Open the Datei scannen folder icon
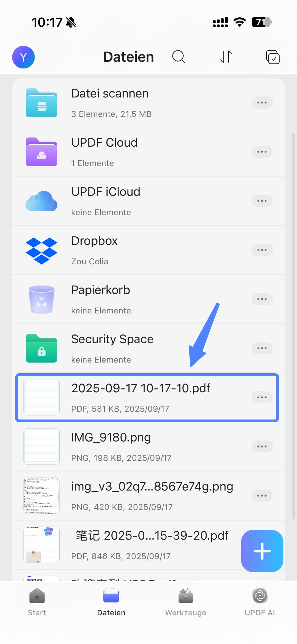Screen dimensions: 297x644 pos(42,103)
